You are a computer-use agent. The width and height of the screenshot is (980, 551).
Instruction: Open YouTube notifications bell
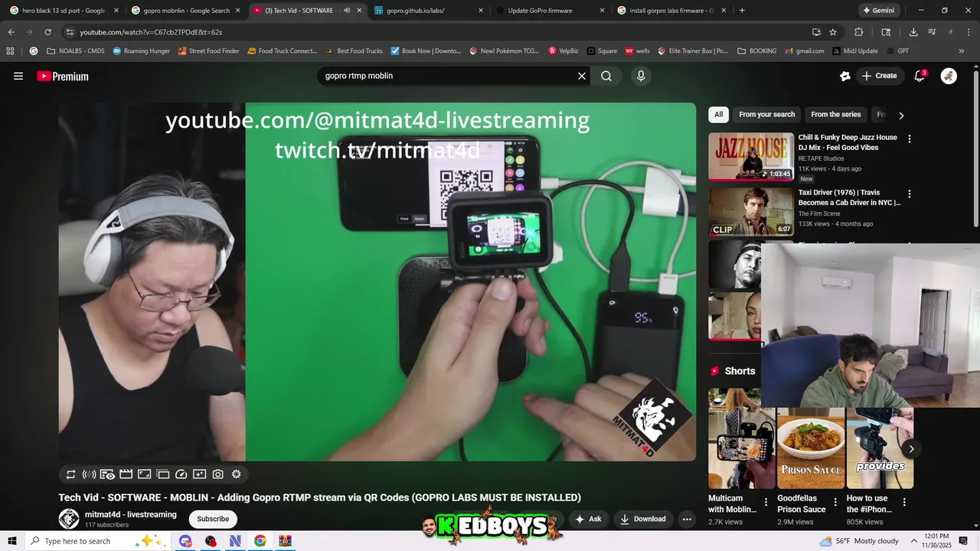point(920,76)
